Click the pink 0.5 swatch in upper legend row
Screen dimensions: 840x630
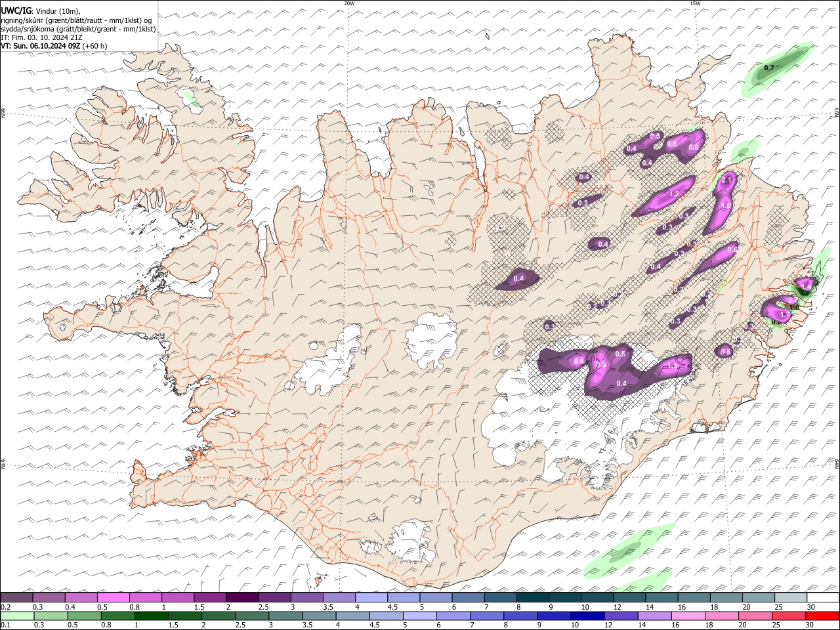coord(113,597)
